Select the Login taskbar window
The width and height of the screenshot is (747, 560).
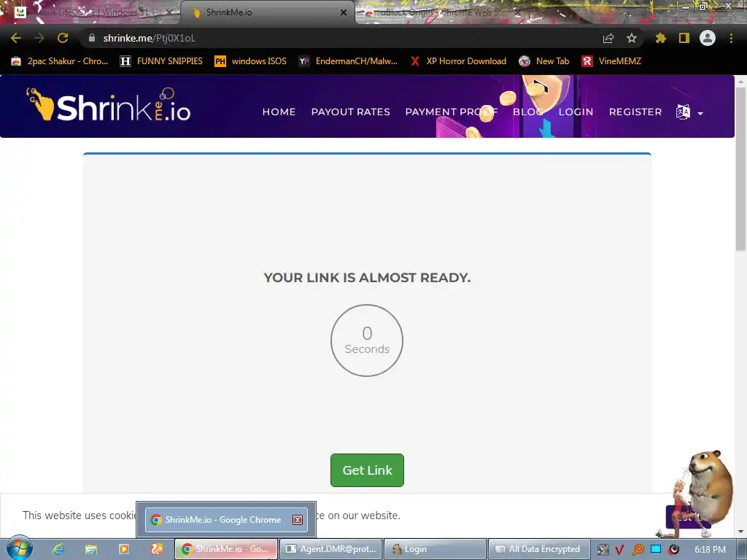[435, 549]
